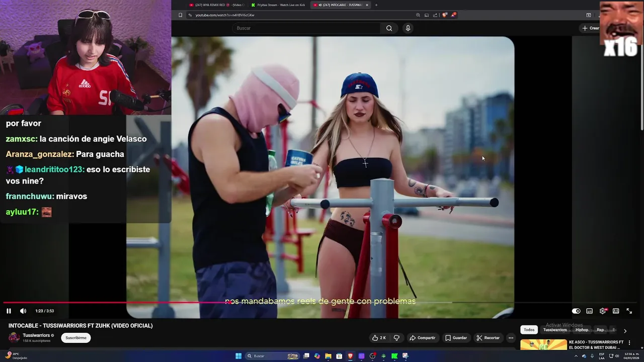Enter fullscreen mode in the player
The image size is (644, 362).
(x=629, y=311)
